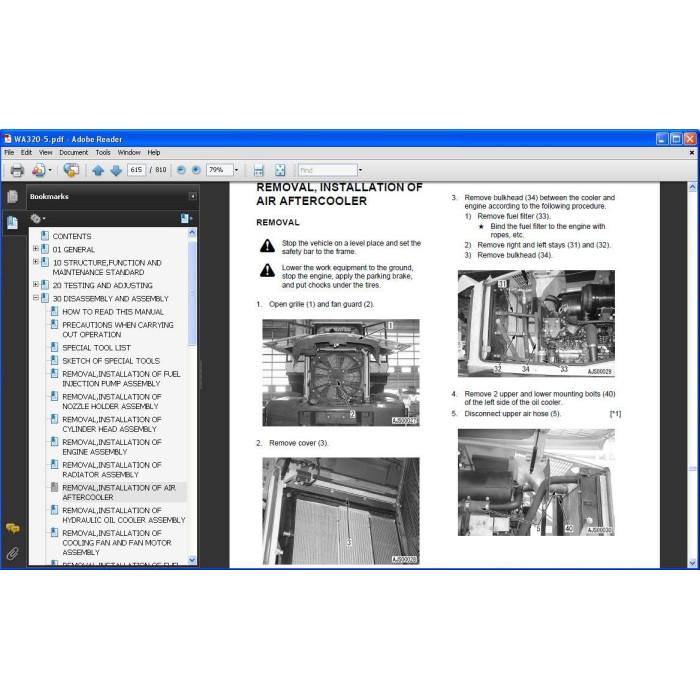Open the Window menu
The width and height of the screenshot is (700, 700).
point(129,152)
